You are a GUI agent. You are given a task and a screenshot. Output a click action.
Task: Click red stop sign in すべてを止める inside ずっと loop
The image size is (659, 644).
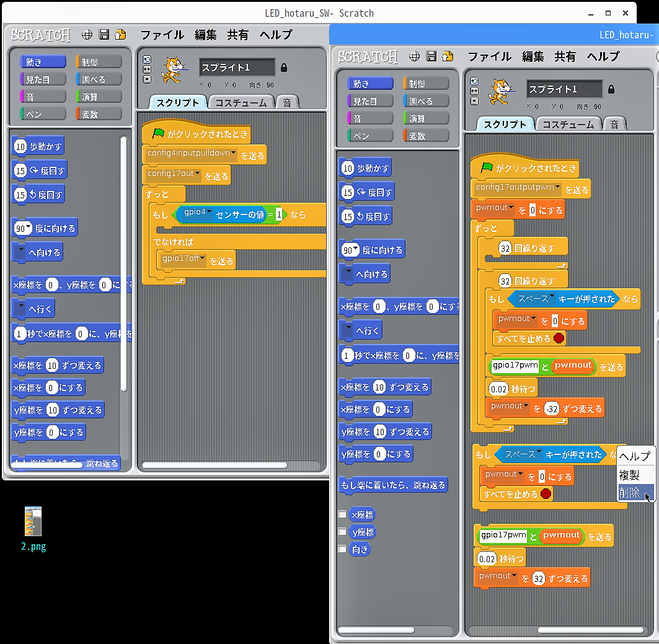coord(559,338)
